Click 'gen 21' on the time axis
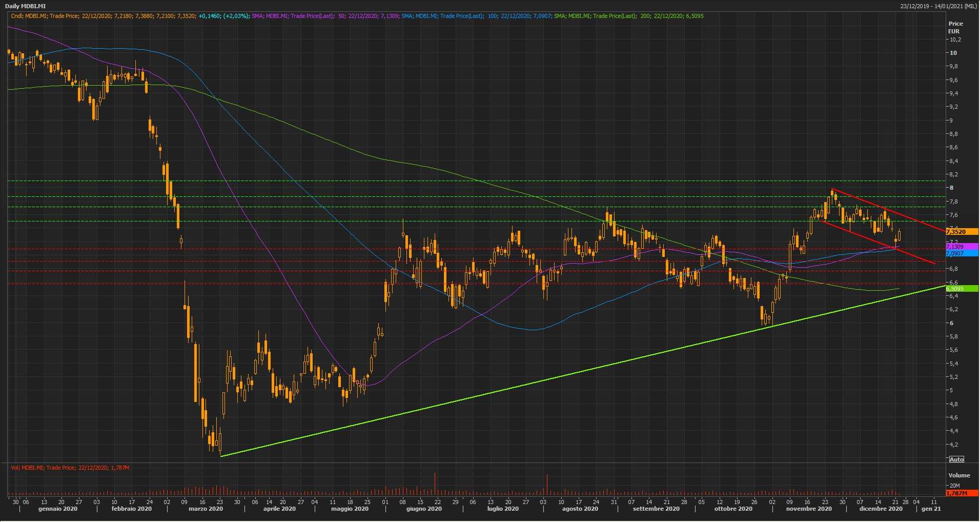 [931, 509]
